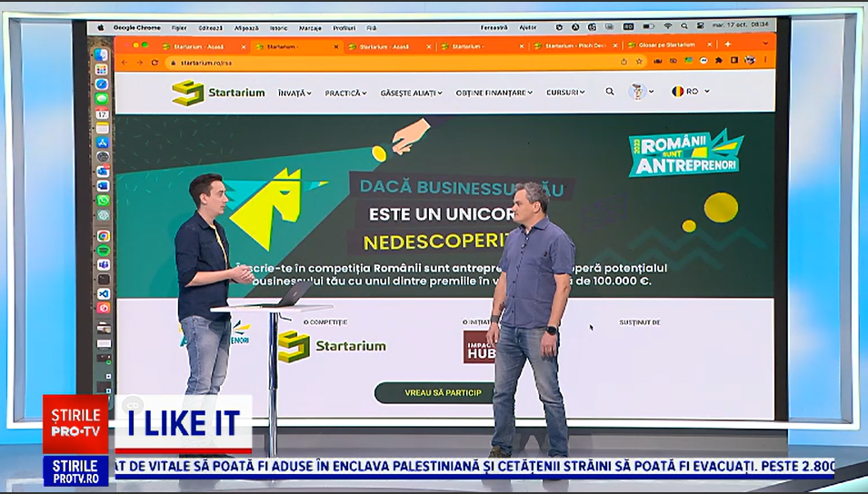Switch to Glosar pe Startarium tab
868x494 pixels.
669,44
